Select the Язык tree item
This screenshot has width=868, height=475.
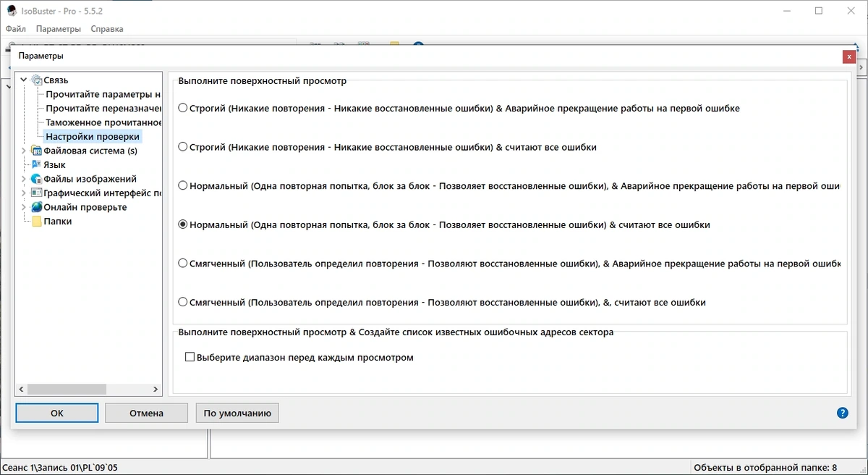click(x=54, y=165)
